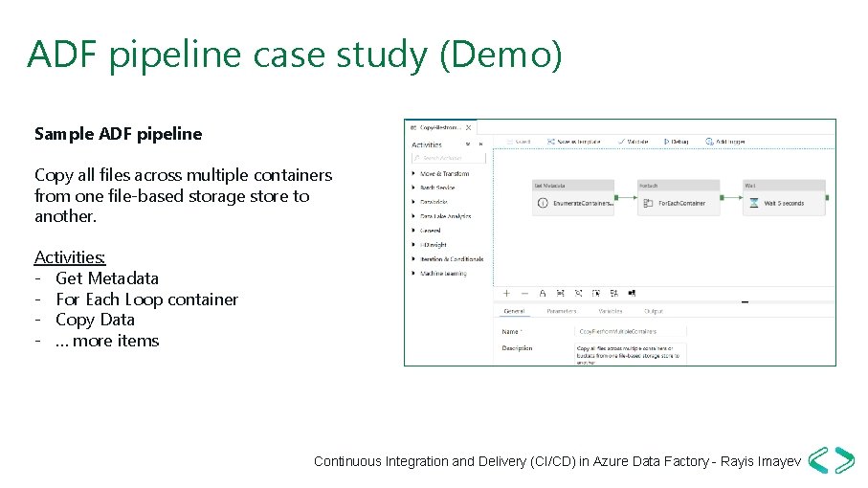Expand the Databricks activities category
This screenshot has width=868, height=488.
tap(430, 202)
